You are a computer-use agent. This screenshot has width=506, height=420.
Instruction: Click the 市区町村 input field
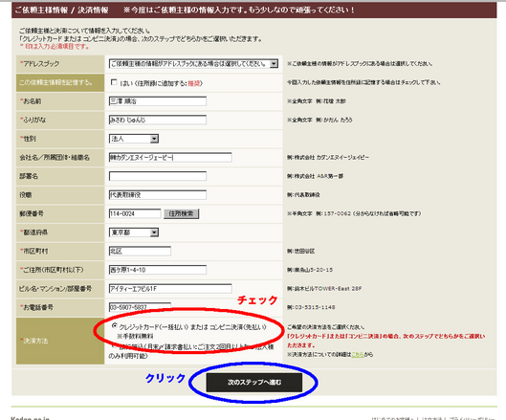point(140,251)
